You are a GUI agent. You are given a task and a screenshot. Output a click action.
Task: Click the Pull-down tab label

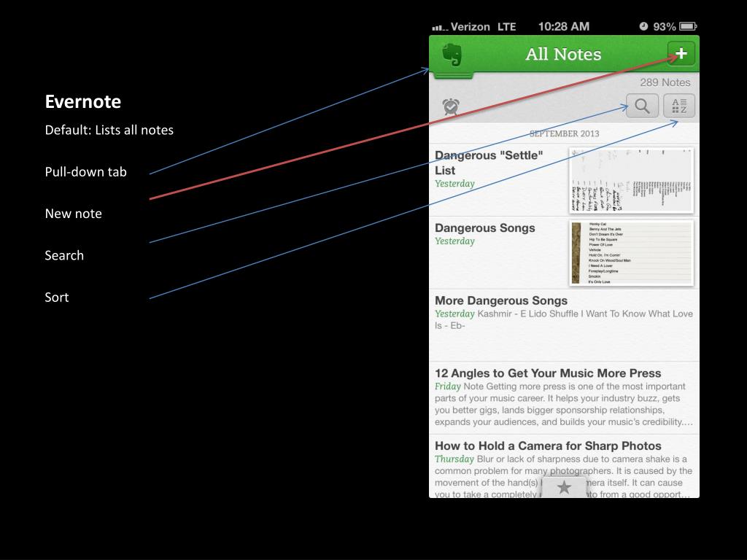pos(86,172)
